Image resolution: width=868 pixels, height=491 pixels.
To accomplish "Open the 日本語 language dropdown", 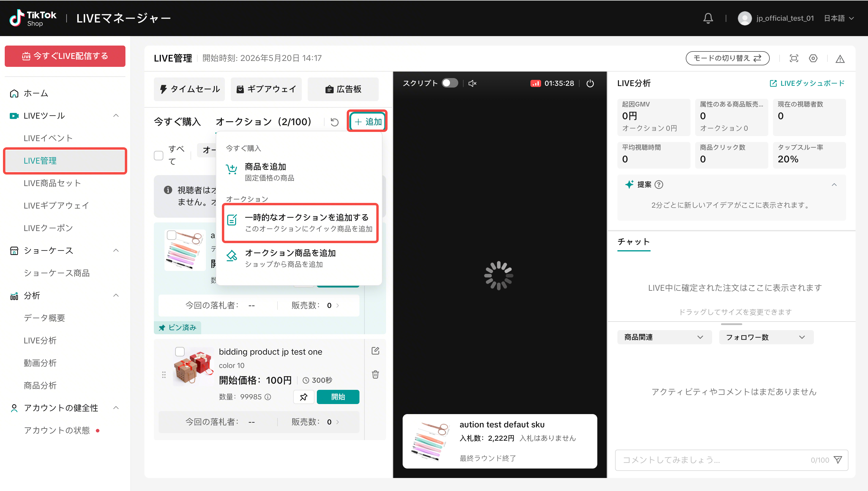I will tap(839, 18).
